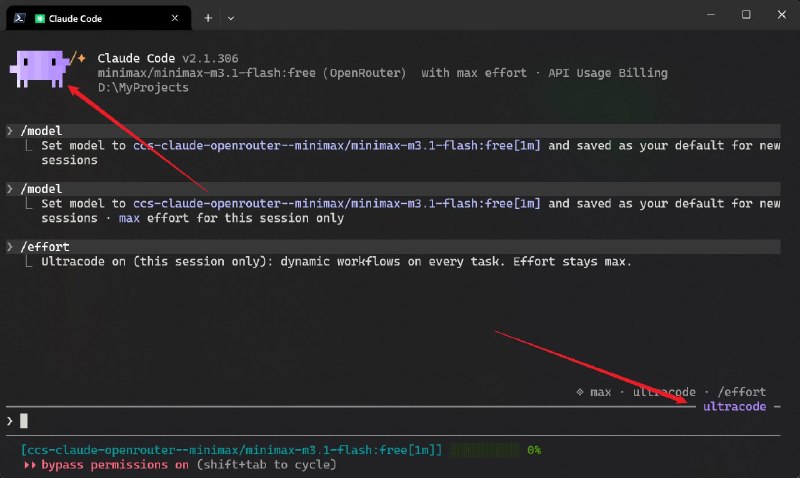800x478 pixels.
Task: Click the green Claude Code tab icon
Action: click(x=39, y=19)
